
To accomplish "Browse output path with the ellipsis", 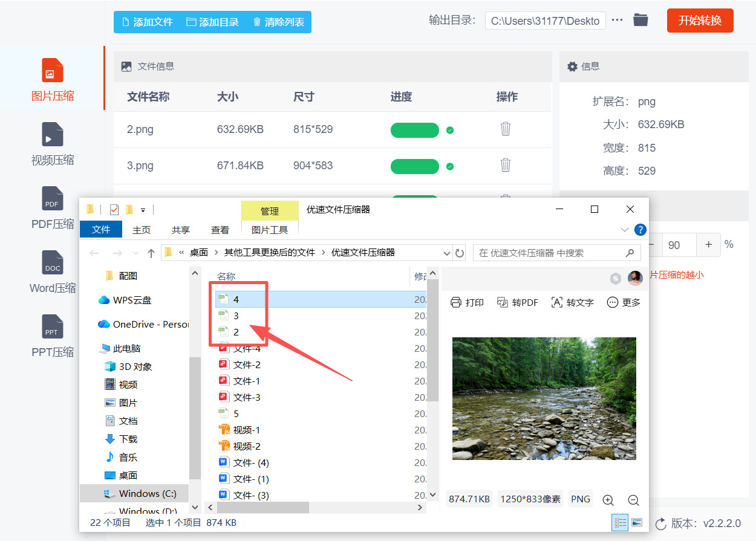I will pyautogui.click(x=617, y=21).
